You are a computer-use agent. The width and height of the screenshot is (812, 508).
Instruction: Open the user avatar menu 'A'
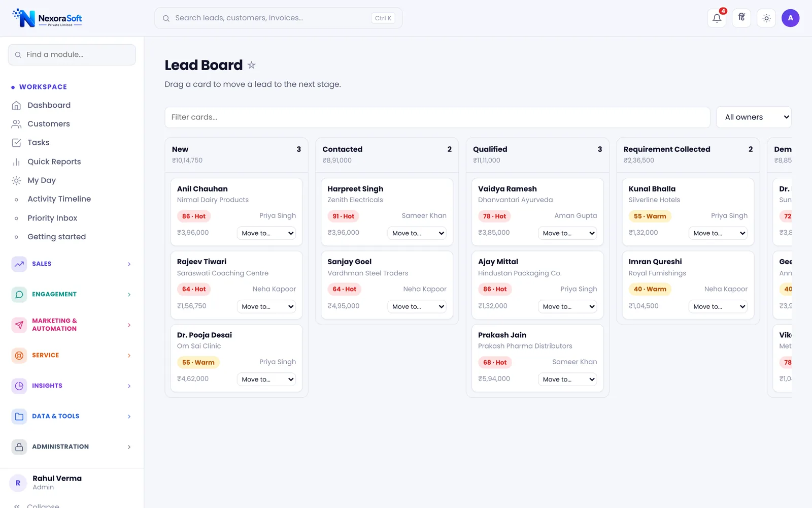pos(790,18)
